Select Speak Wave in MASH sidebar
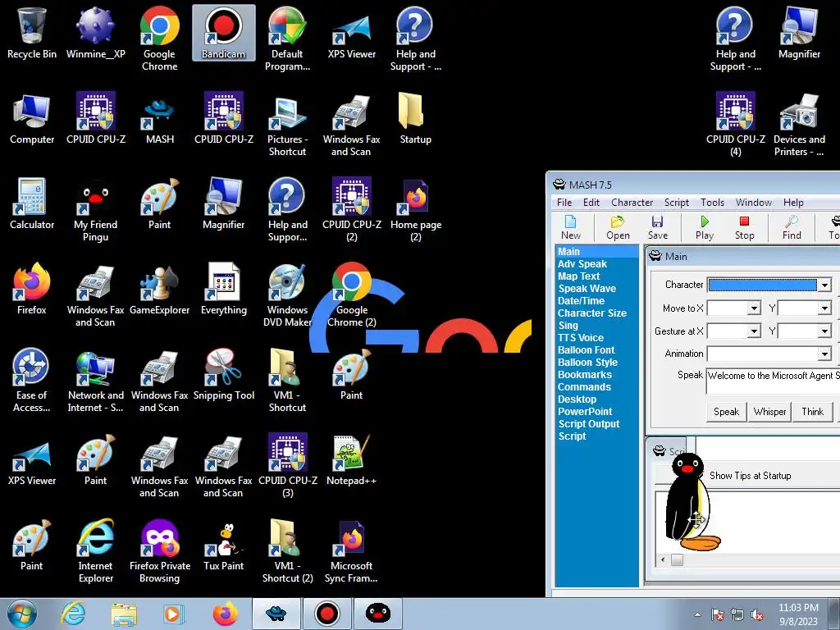This screenshot has width=840, height=630. [587, 288]
